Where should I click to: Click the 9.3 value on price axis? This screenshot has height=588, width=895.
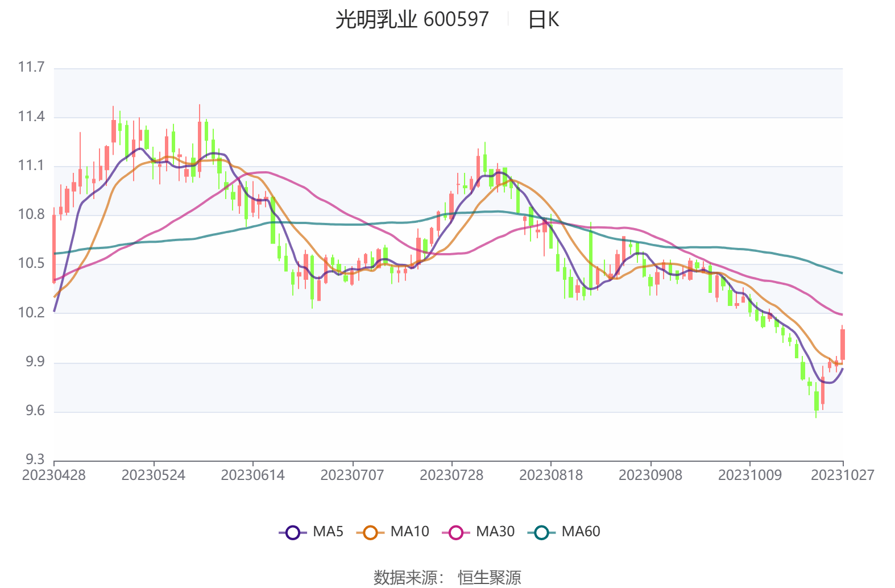pyautogui.click(x=35, y=459)
